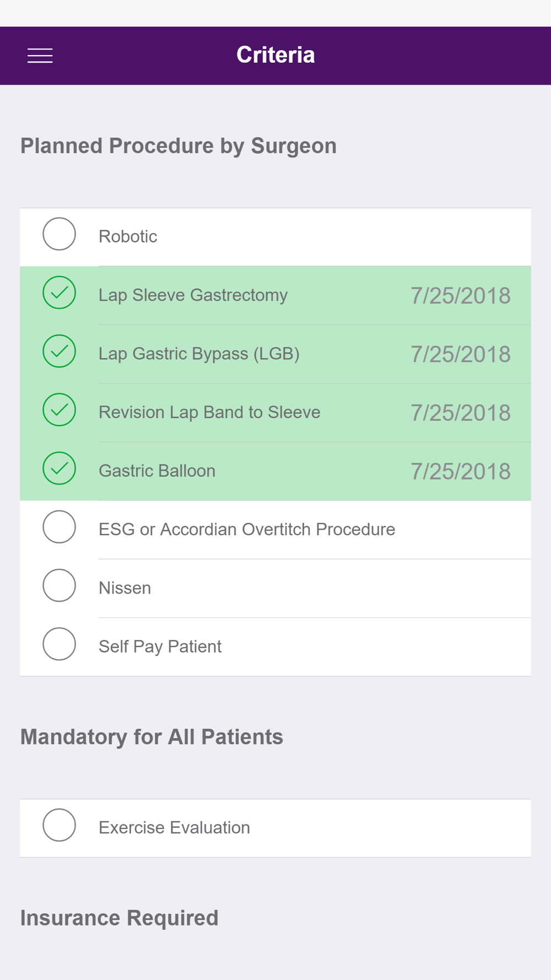
Task: Tap the Criteria page title
Action: click(275, 55)
